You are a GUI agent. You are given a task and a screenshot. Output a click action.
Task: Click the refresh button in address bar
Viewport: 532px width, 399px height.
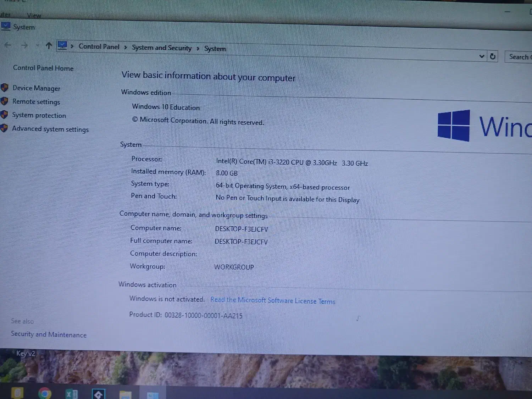493,56
